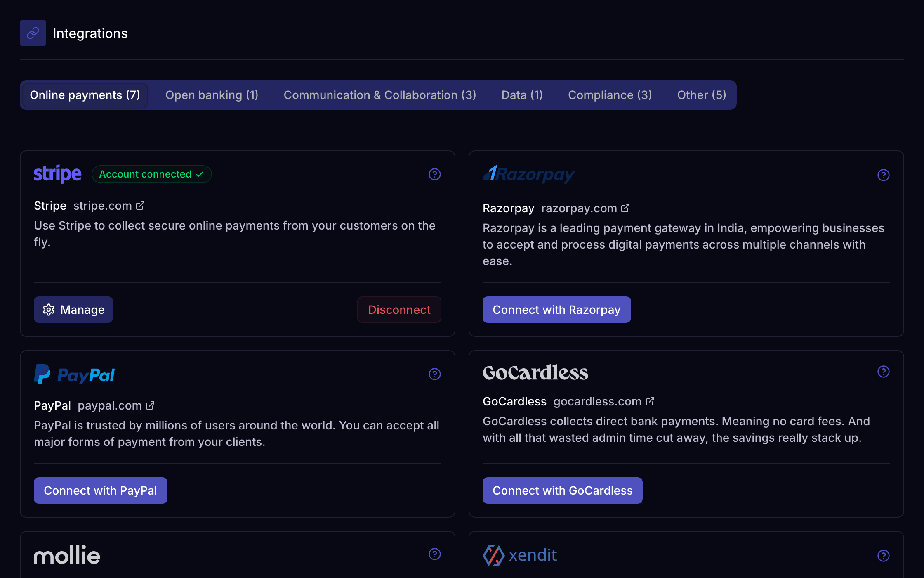The image size is (924, 578).
Task: Click the 'PayPal' name text
Action: coord(52,405)
